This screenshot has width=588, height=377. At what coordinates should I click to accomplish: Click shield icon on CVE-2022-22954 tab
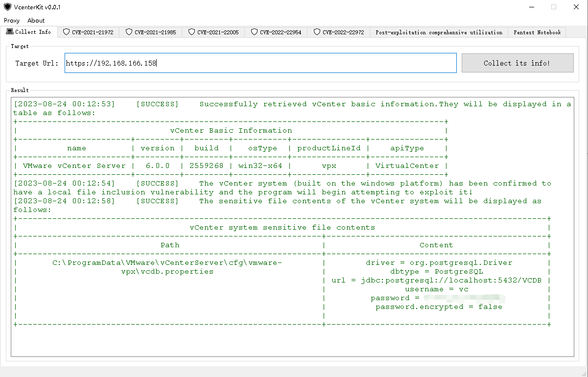(x=255, y=32)
